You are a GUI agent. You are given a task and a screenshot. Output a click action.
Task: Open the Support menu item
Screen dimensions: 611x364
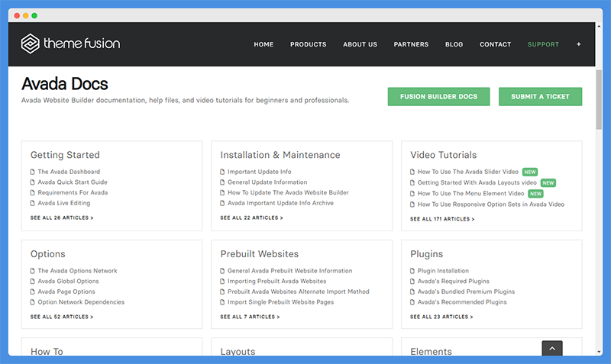click(543, 44)
